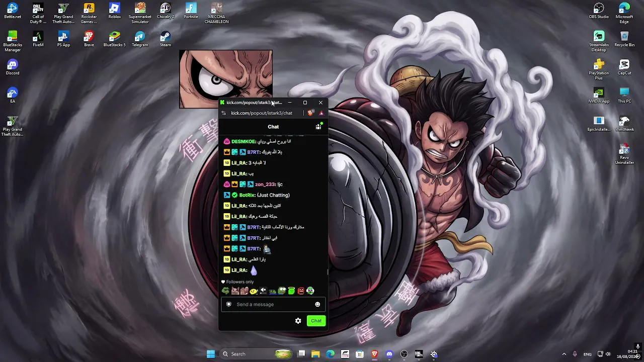Select the This PC desktop icon
Viewport: 644px width, 362px height.
click(x=624, y=96)
